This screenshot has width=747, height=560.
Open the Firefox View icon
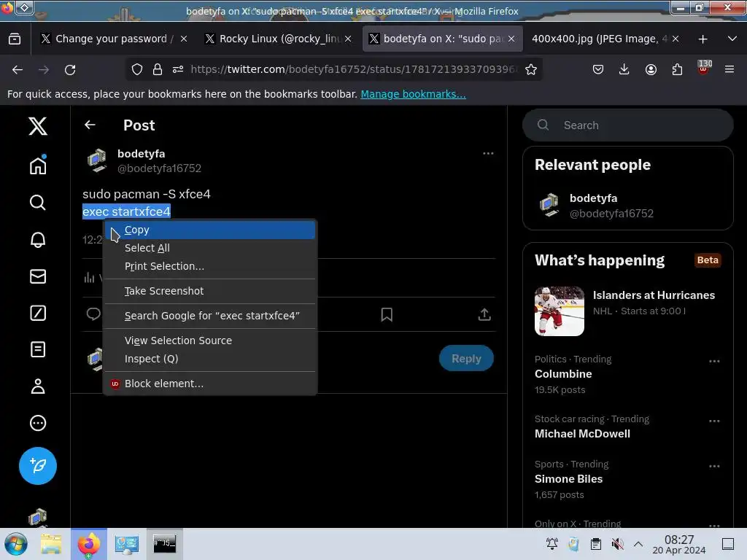pyautogui.click(x=15, y=39)
